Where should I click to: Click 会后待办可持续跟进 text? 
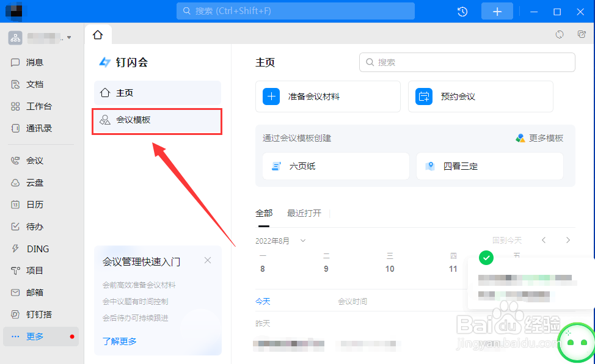(135, 318)
